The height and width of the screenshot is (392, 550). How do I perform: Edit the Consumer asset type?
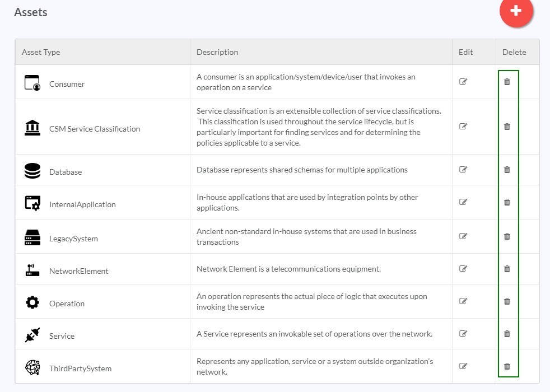tap(463, 82)
